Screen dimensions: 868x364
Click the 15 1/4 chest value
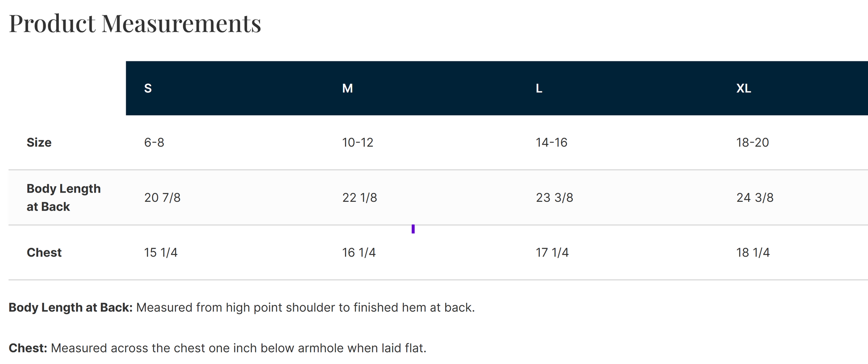[x=161, y=253]
